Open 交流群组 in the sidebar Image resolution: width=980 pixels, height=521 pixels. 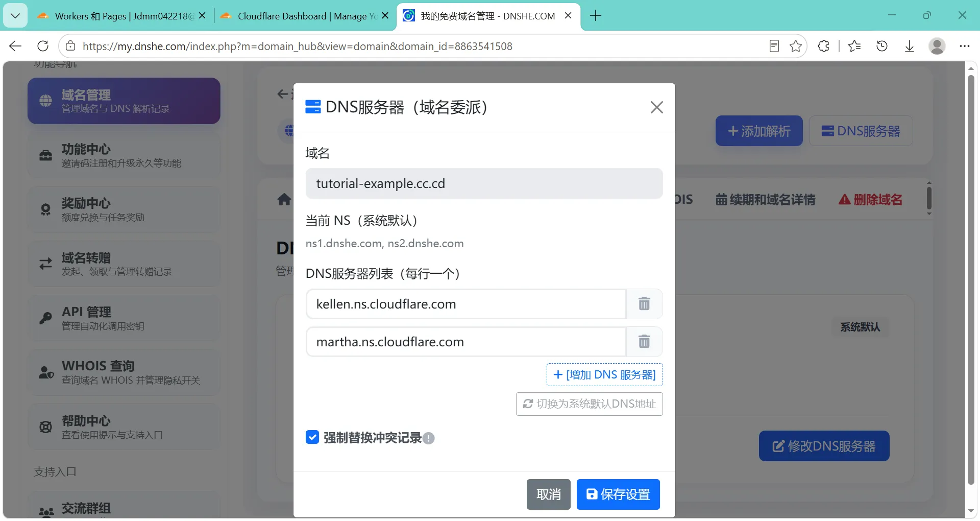124,506
